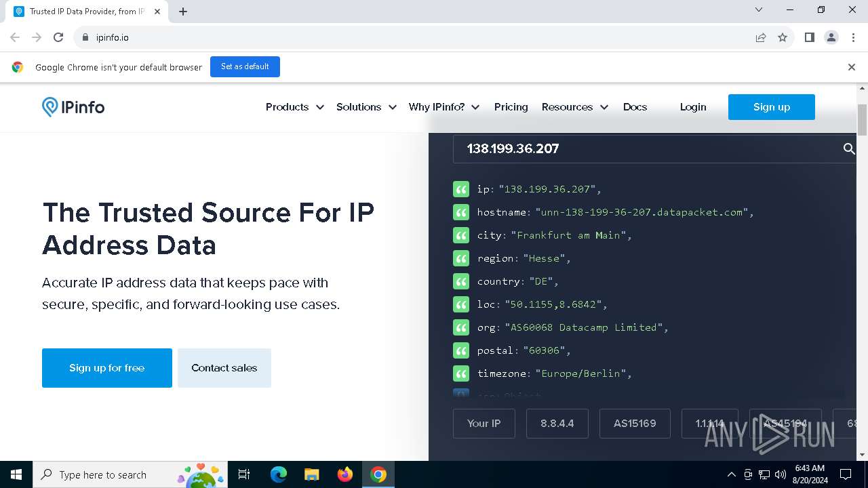The width and height of the screenshot is (868, 488).
Task: Click the quote icon beside region row
Action: [461, 258]
